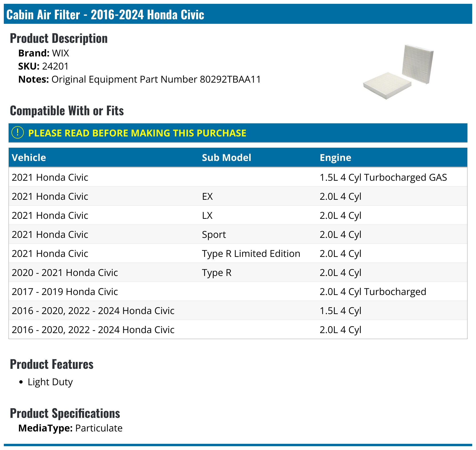Screen dimensions: 476x450
Task: Sort table by Engine column header
Action: (x=335, y=158)
